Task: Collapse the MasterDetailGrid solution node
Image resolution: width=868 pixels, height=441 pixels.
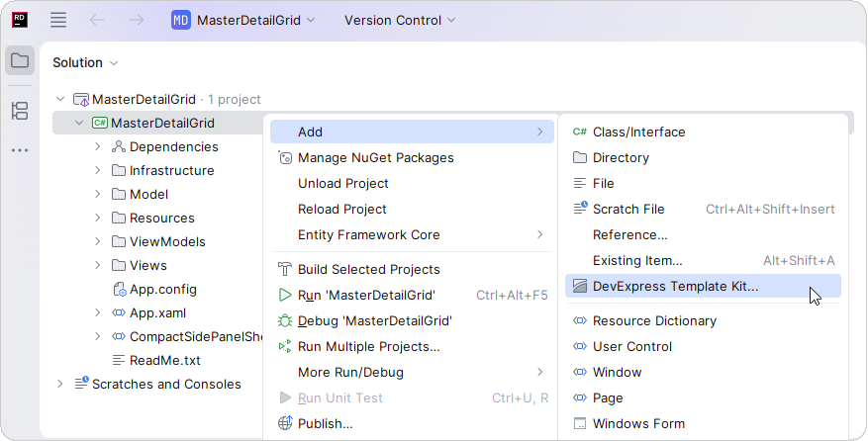Action: 60,100
